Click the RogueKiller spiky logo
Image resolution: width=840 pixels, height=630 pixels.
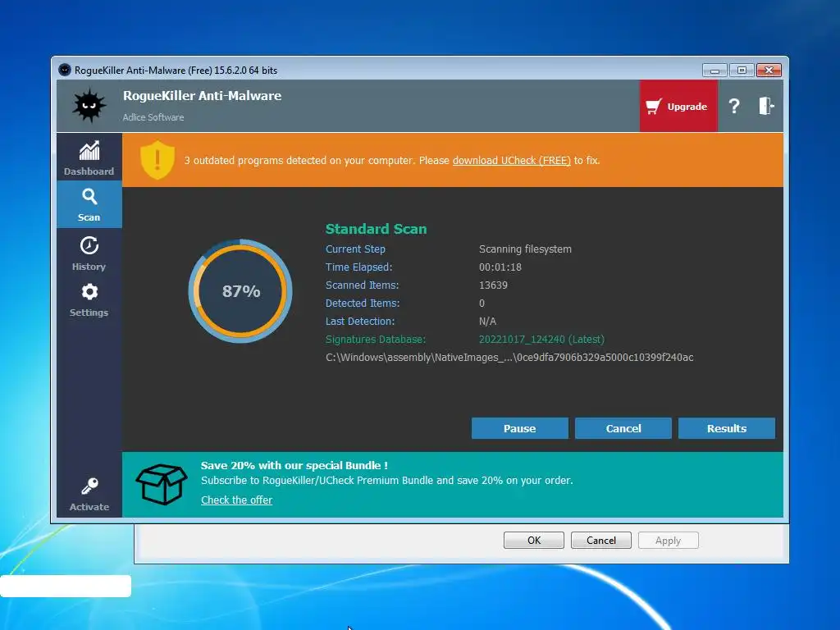click(89, 106)
